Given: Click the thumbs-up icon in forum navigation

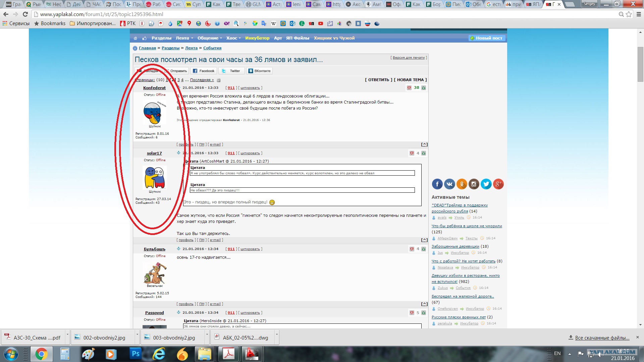Looking at the screenshot, I should click(x=144, y=38).
